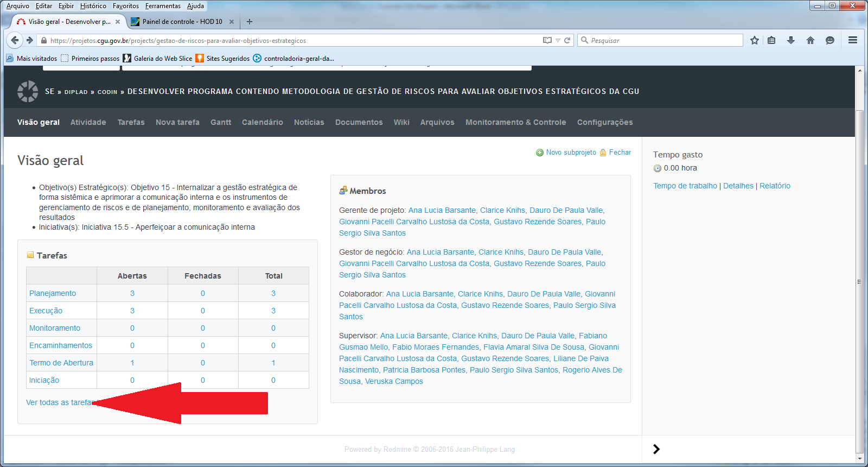Open the Histórico menu
Image resolution: width=868 pixels, height=467 pixels.
[x=93, y=6]
